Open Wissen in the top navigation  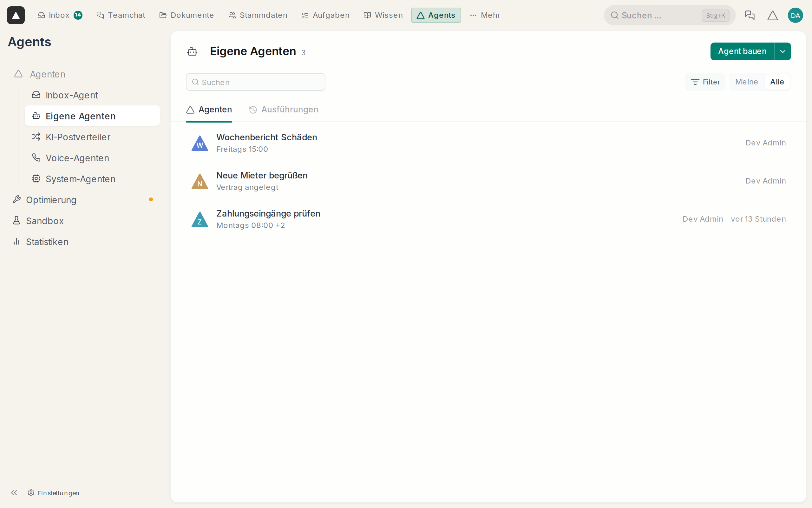383,15
